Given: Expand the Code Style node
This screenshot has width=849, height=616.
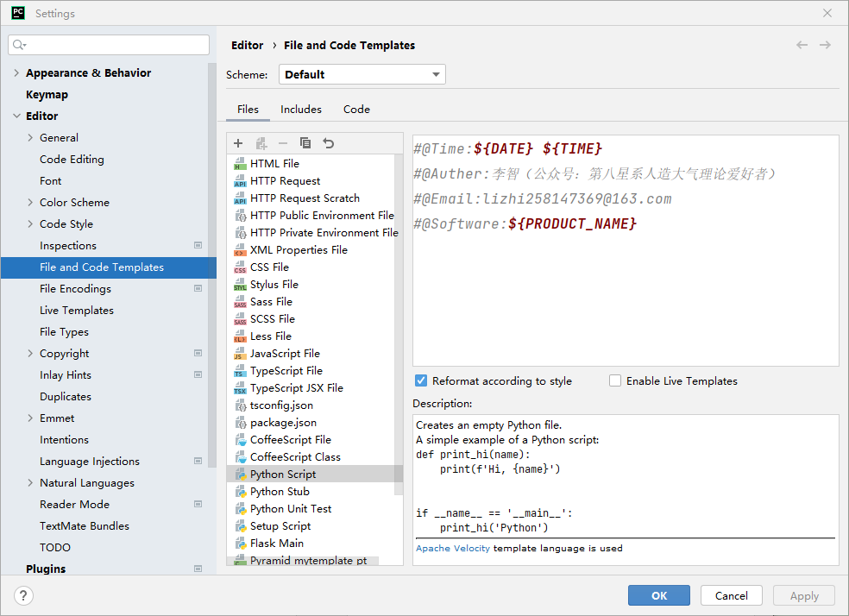Looking at the screenshot, I should 30,224.
